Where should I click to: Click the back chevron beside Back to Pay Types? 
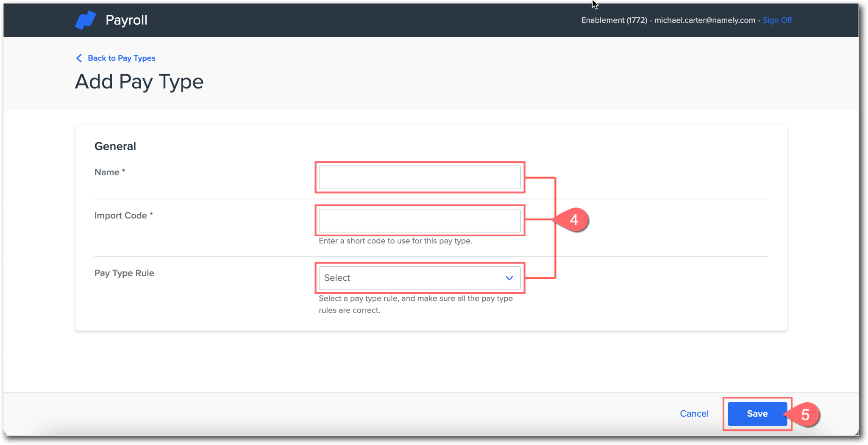coord(80,58)
